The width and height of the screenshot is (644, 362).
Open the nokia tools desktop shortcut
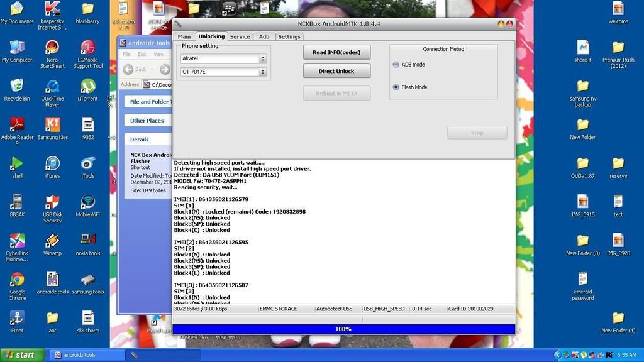point(88,241)
